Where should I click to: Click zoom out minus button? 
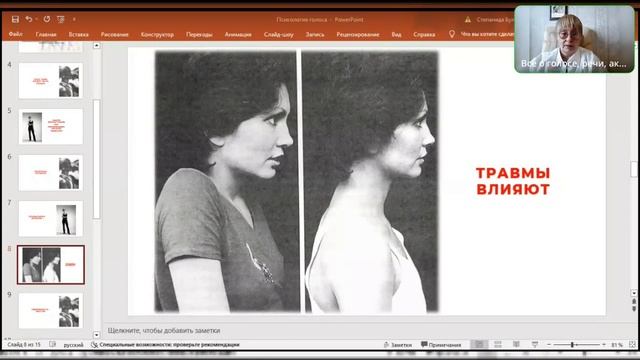[549, 345]
